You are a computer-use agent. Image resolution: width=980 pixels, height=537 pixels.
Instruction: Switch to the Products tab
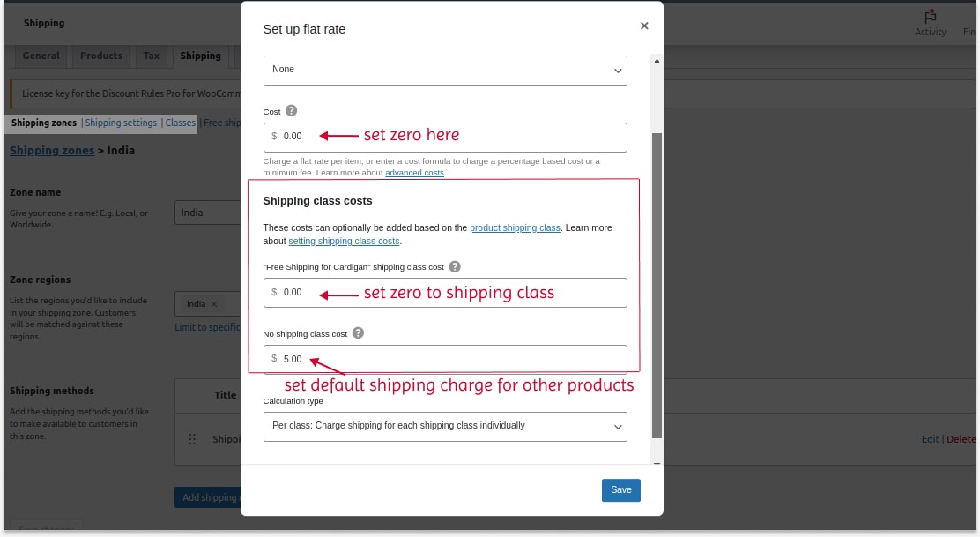pos(100,56)
